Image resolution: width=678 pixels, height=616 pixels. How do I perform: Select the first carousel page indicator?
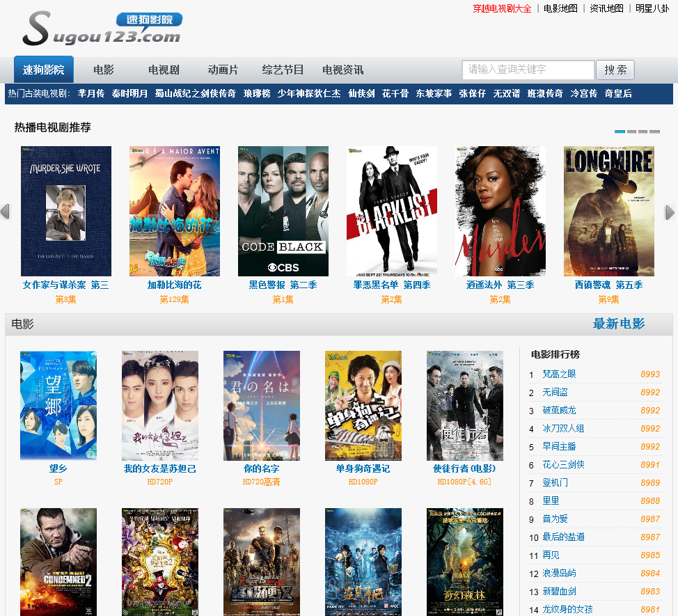pos(620,132)
